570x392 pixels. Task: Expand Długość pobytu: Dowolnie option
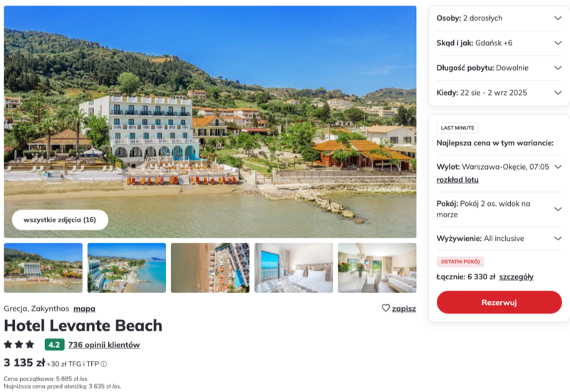click(x=499, y=68)
